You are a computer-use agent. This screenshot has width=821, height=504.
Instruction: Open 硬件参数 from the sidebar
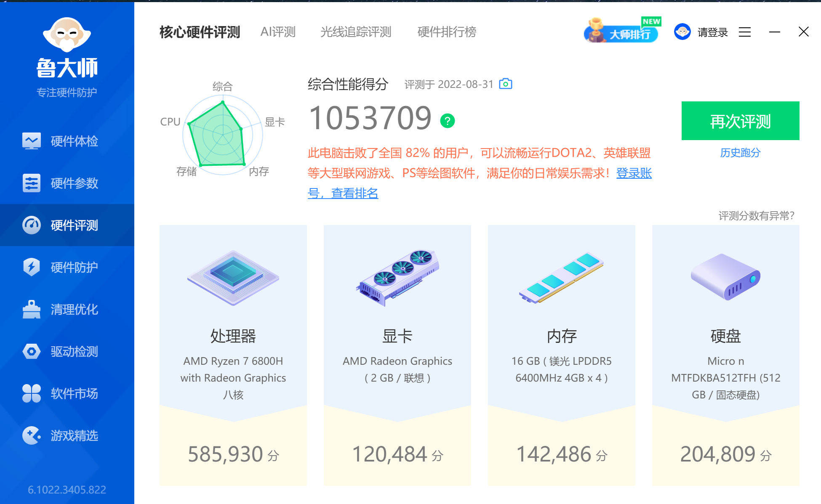(x=67, y=183)
